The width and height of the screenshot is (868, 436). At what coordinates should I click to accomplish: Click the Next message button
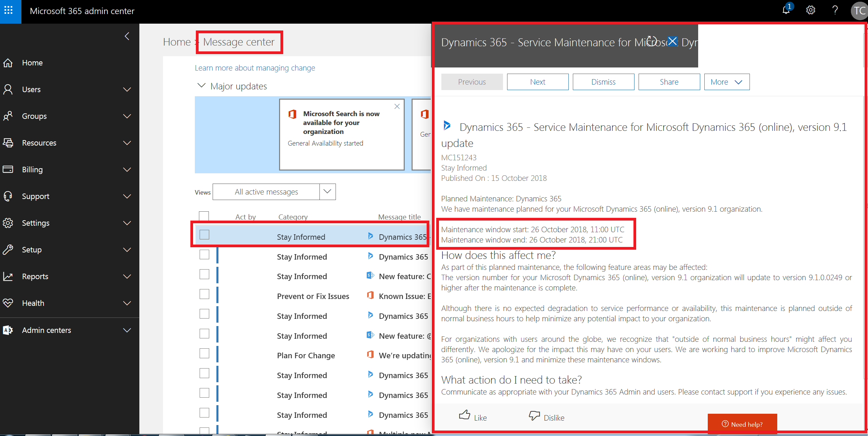538,82
